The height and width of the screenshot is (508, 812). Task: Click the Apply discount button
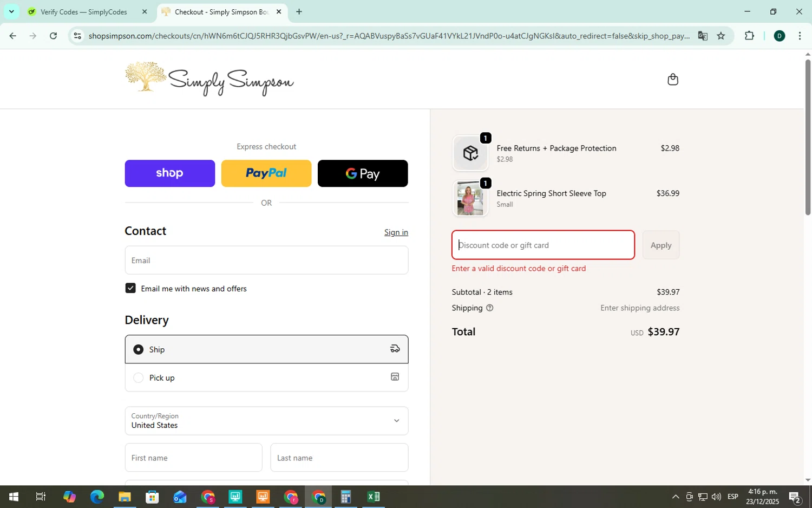click(661, 245)
